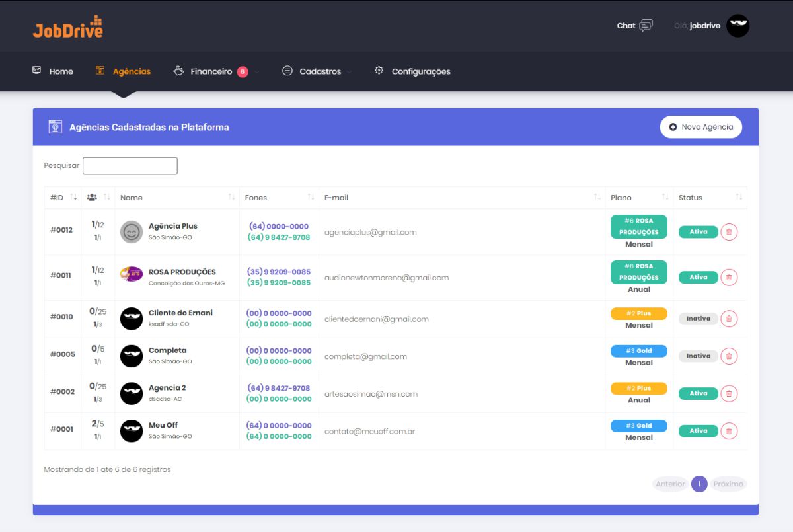The image size is (793, 532).
Task: Delete agency #0012 using trash icon
Action: (729, 232)
